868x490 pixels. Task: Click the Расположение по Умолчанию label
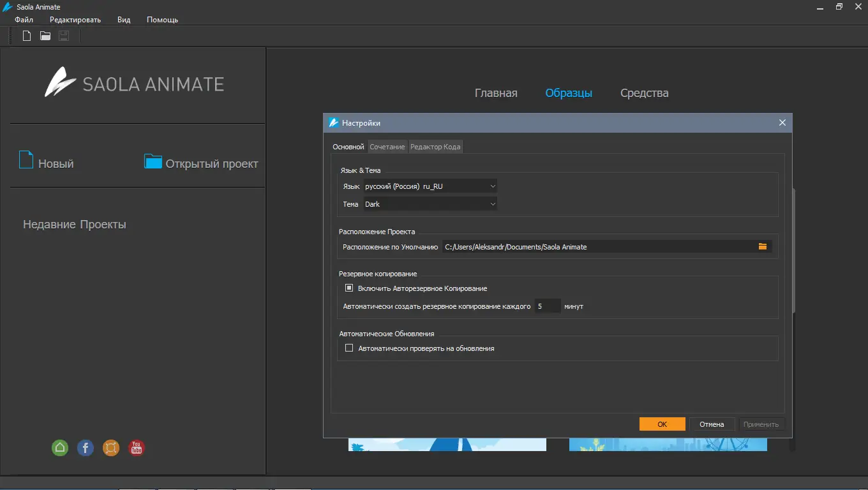[x=391, y=247]
